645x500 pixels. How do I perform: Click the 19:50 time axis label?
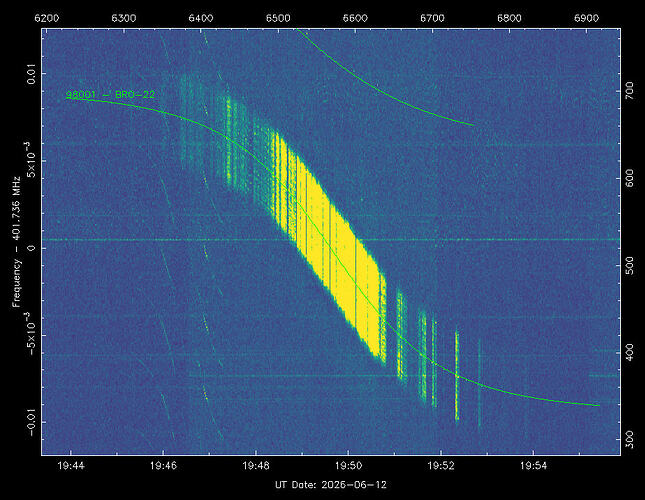point(348,466)
